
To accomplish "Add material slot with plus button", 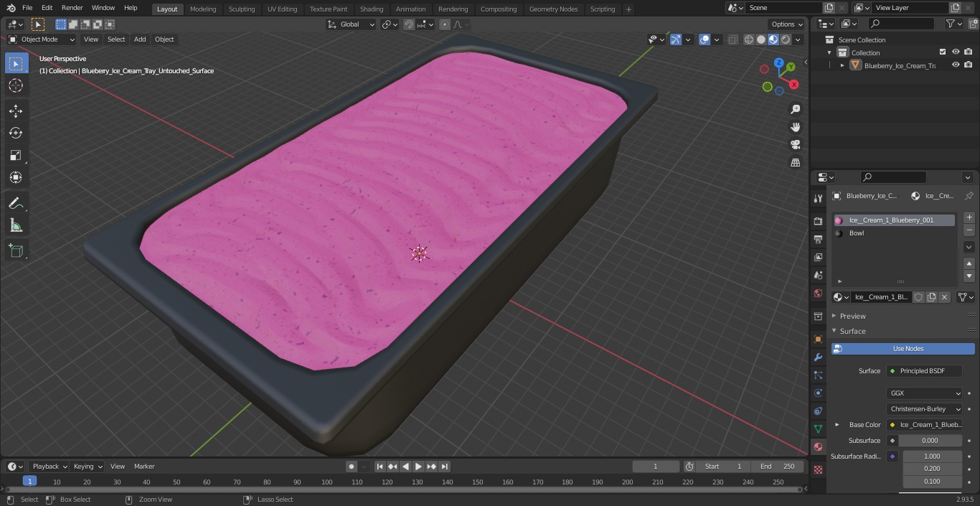I will click(x=969, y=217).
